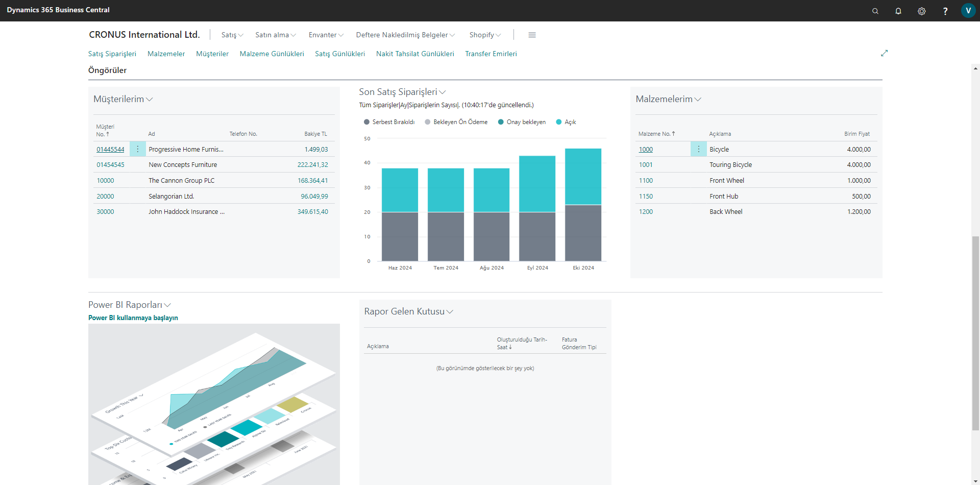980x485 pixels.
Task: Click the vertical page scrollbar thumb
Action: 975,333
